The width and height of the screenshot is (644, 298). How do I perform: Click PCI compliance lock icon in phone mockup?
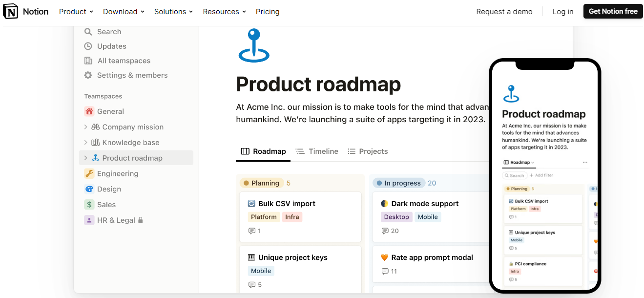[x=511, y=264]
